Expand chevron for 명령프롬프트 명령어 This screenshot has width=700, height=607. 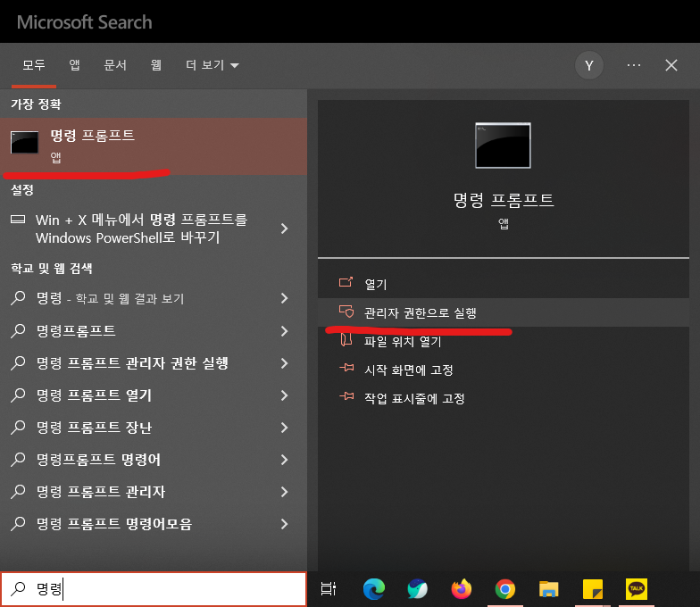(x=284, y=459)
